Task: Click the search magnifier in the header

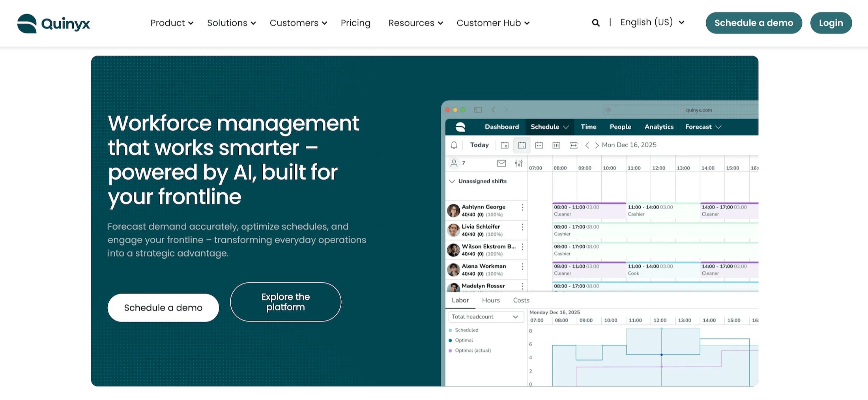Action: click(596, 23)
